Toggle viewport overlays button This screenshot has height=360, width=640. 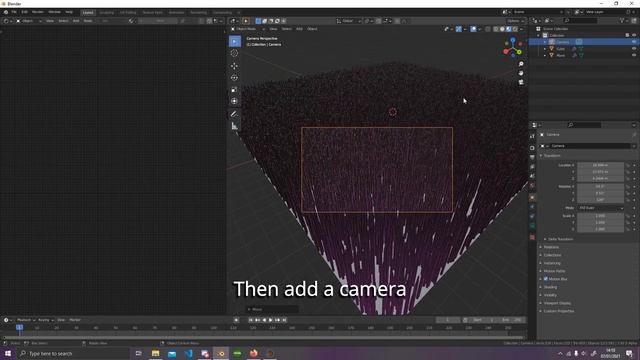[x=473, y=29]
